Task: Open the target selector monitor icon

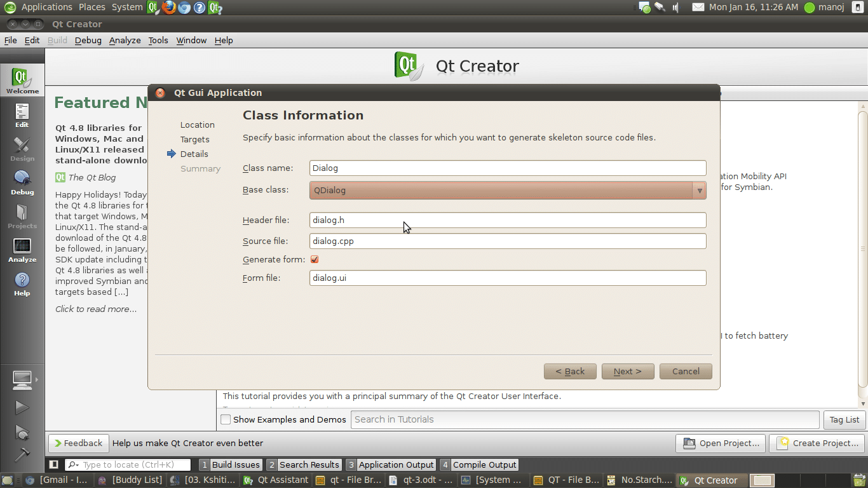Action: (22, 380)
